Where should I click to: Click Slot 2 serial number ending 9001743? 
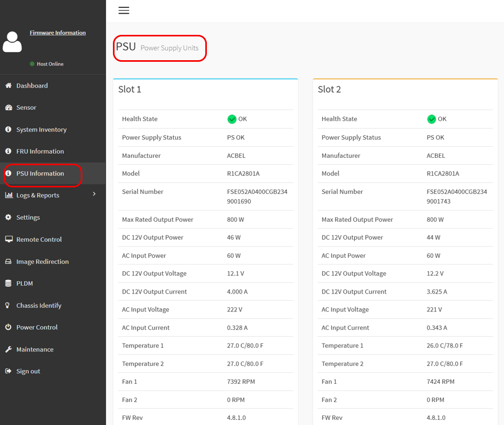[457, 196]
